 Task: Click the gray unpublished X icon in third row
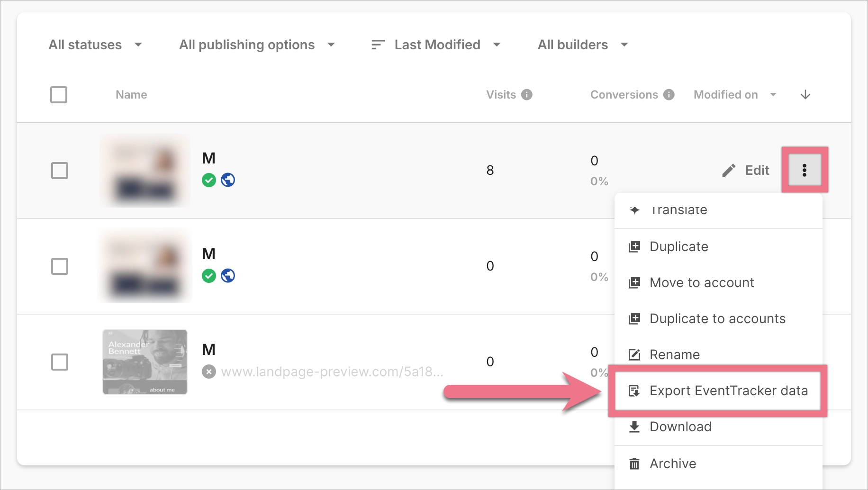click(x=209, y=372)
